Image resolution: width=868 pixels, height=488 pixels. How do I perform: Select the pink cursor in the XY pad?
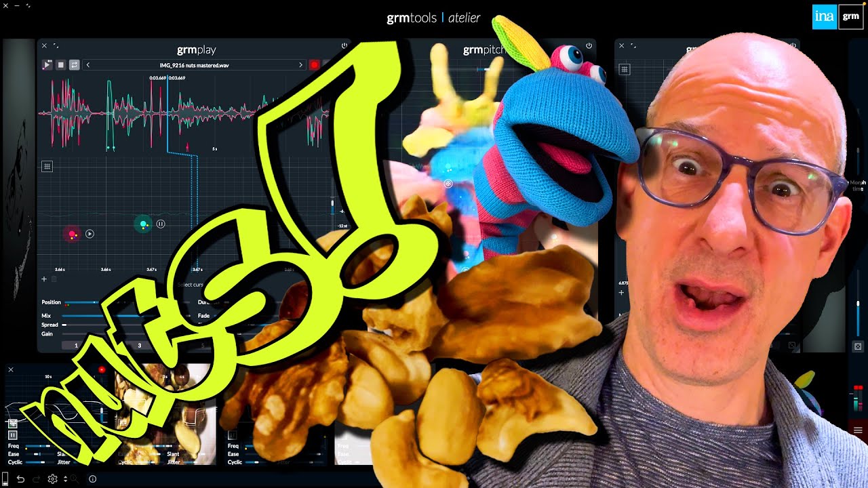(72, 235)
